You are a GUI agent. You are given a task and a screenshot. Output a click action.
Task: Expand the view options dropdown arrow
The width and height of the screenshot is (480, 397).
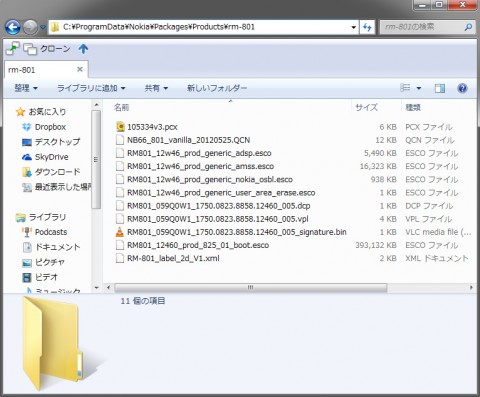tap(419, 88)
